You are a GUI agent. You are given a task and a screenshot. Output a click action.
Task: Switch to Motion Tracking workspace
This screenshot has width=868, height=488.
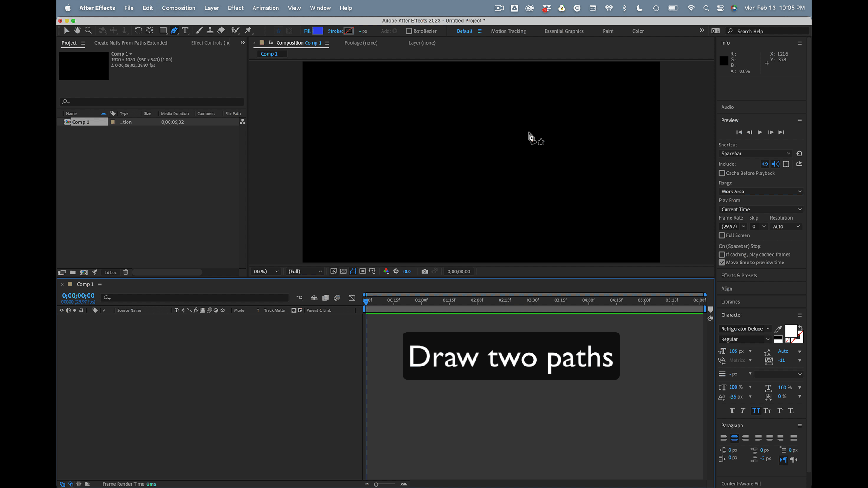coord(508,31)
